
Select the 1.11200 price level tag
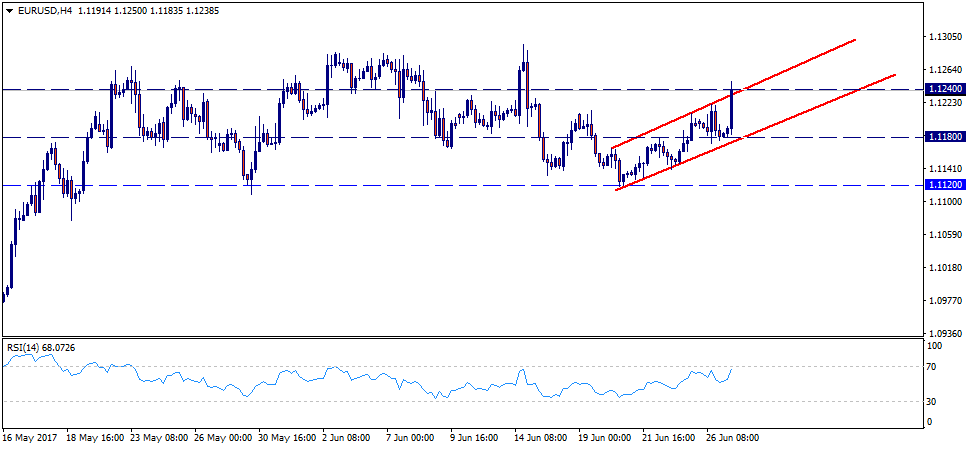944,185
